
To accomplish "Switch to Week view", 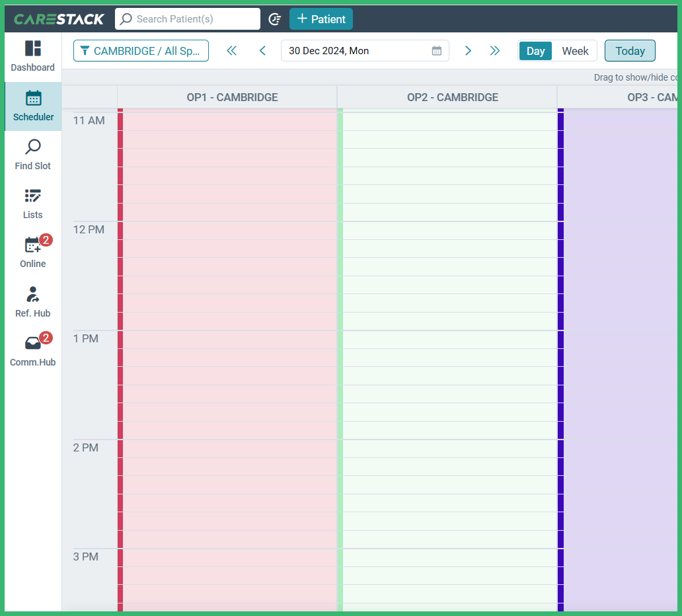I will point(575,51).
